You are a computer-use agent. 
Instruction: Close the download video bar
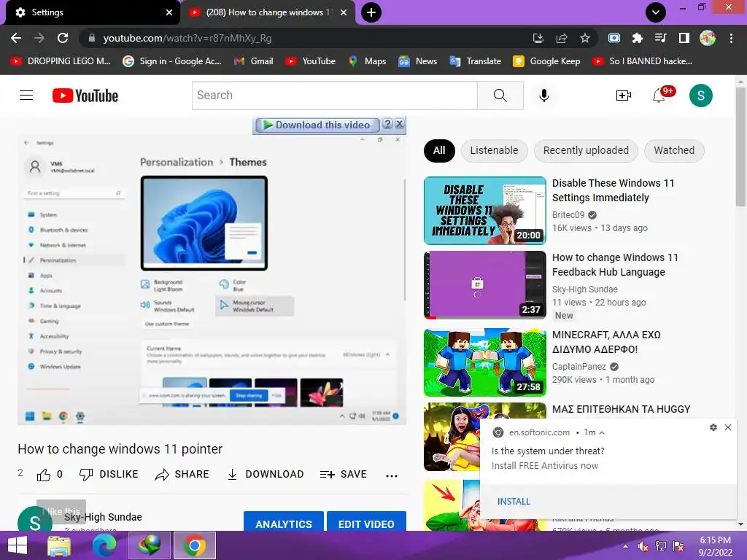(x=400, y=124)
